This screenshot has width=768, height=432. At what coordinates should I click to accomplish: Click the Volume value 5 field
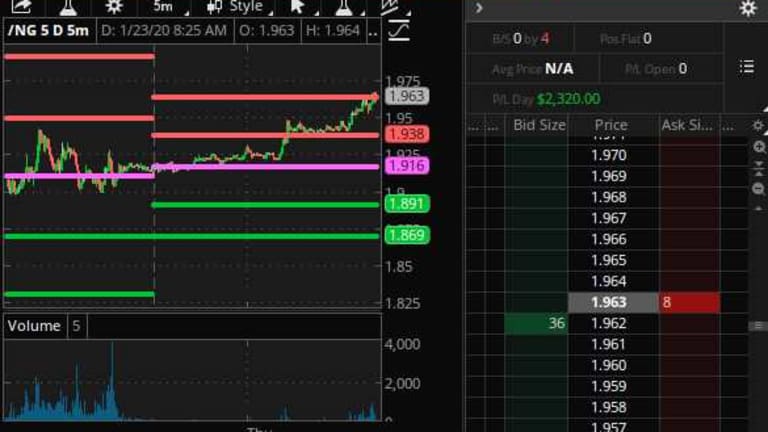click(76, 326)
